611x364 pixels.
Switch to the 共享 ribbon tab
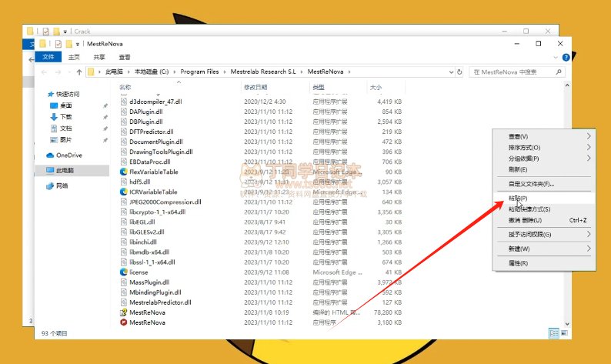[x=99, y=57]
